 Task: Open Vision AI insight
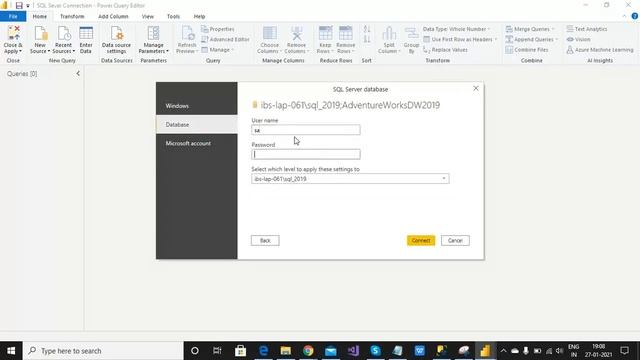tap(578, 39)
